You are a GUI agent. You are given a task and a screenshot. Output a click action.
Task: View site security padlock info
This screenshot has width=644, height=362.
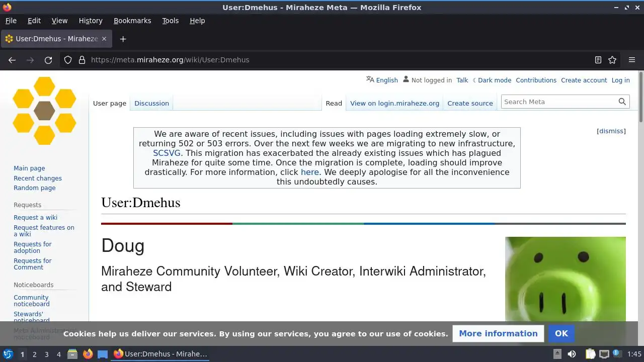82,60
